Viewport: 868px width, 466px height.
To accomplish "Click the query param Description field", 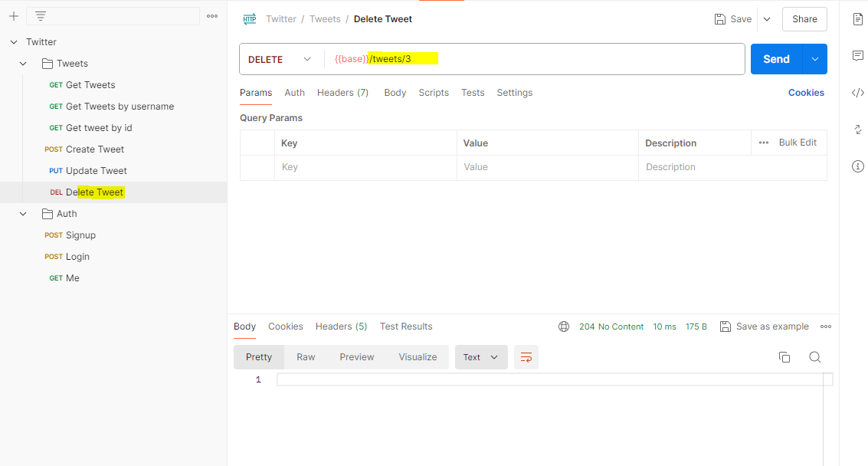I will click(x=733, y=167).
